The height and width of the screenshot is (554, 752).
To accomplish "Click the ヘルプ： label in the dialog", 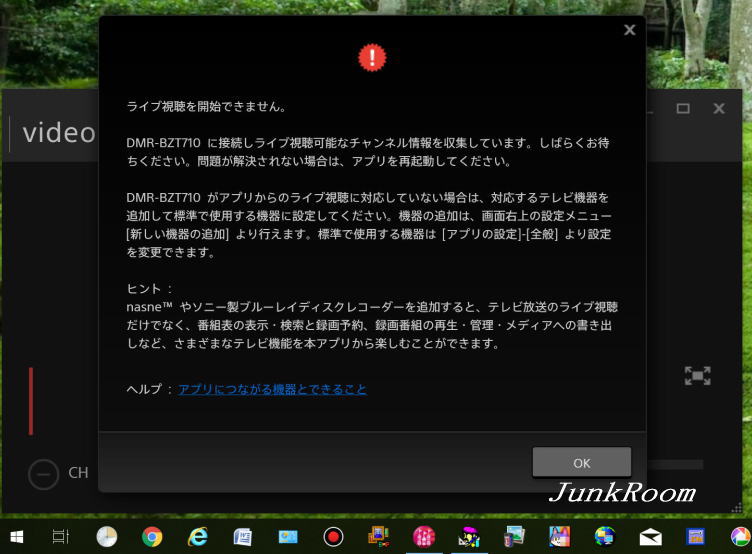I will coord(149,389).
